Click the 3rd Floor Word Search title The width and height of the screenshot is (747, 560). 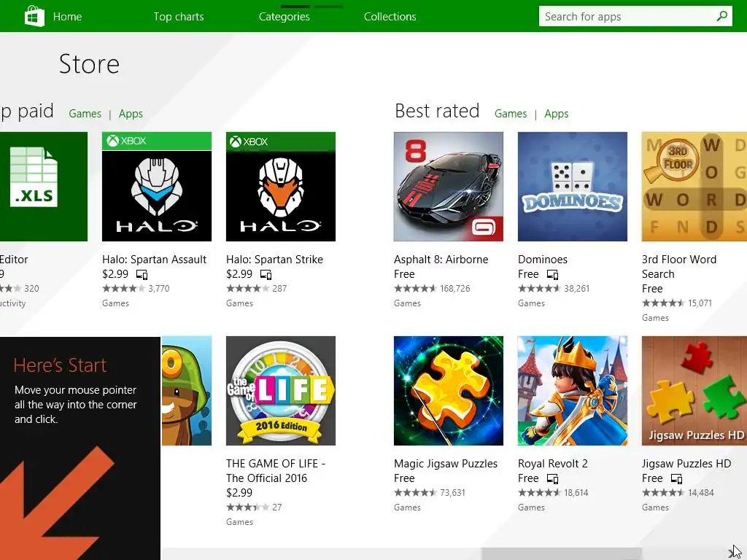(x=679, y=267)
